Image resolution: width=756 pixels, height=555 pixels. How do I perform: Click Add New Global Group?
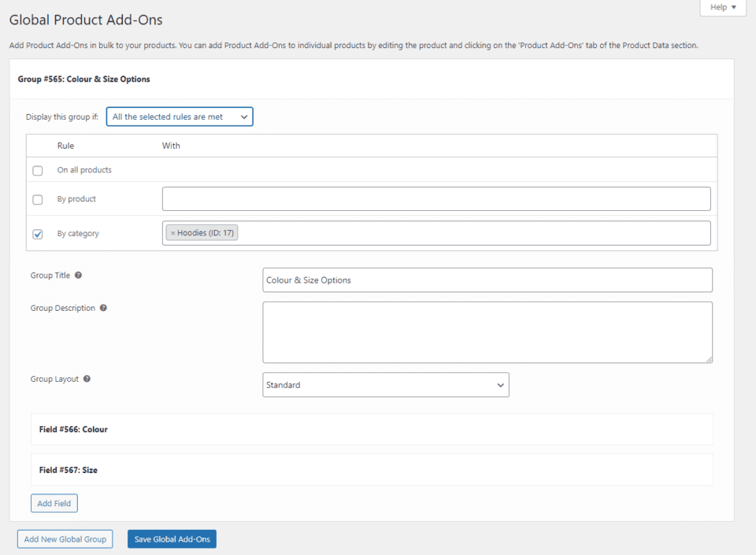point(65,538)
